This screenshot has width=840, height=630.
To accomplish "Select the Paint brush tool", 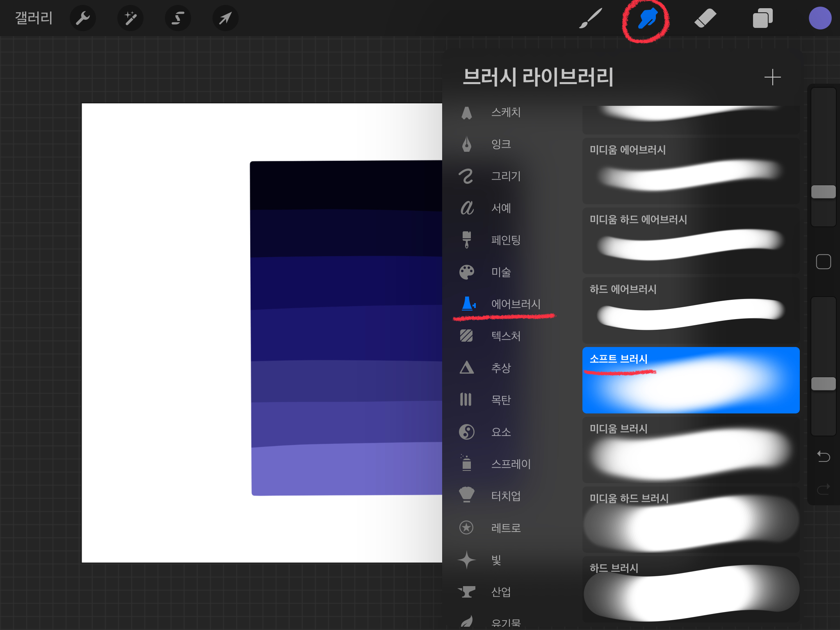I will click(x=591, y=18).
